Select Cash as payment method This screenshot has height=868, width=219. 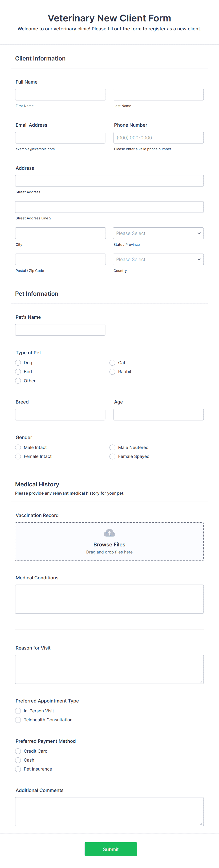click(18, 760)
